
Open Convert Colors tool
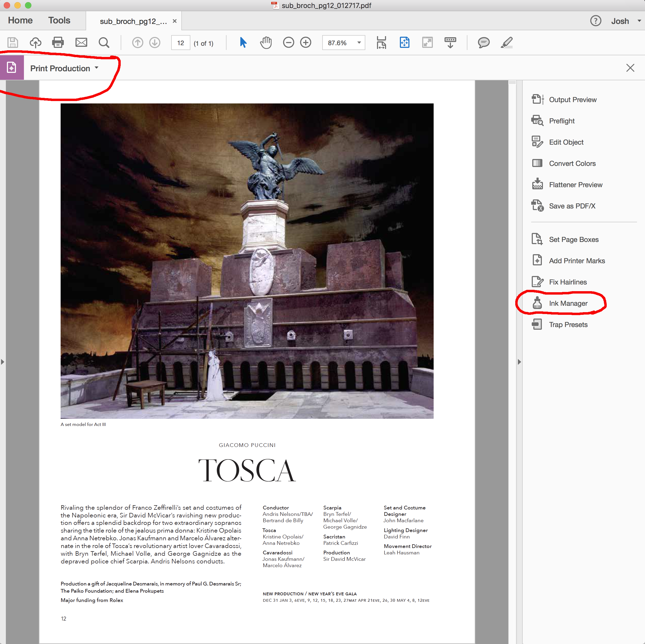[x=572, y=163]
